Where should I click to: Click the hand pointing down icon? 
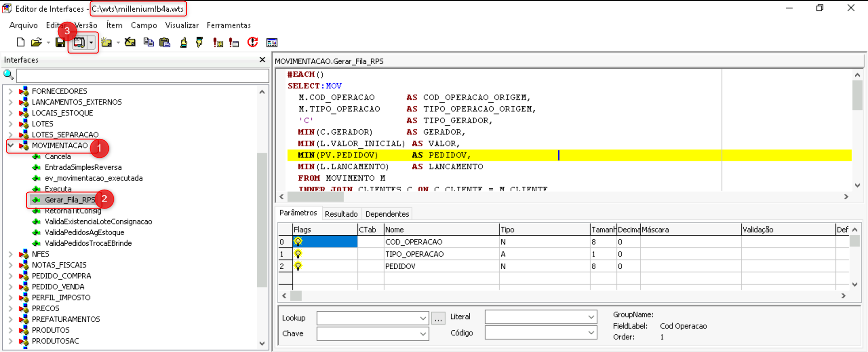pyautogui.click(x=199, y=43)
